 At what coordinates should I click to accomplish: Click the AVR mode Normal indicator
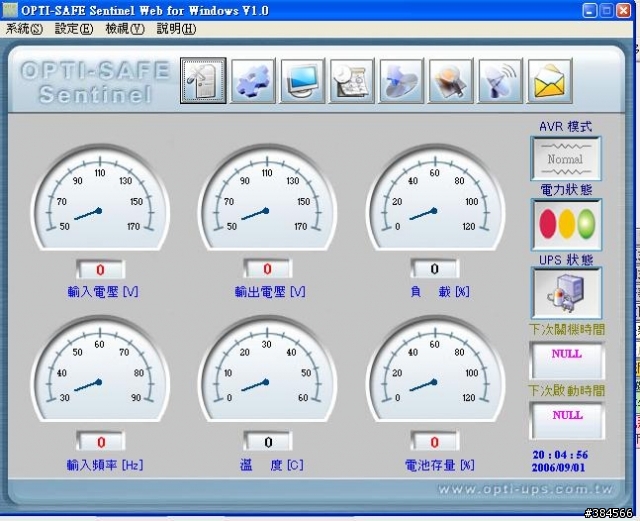click(x=566, y=158)
